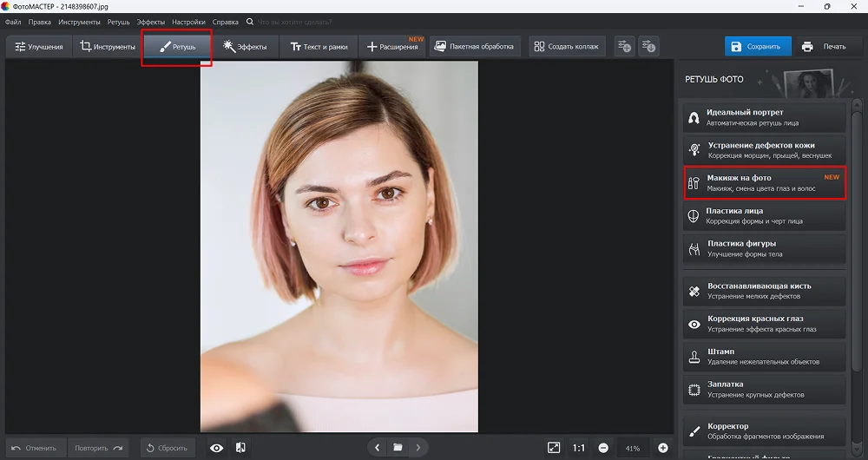The image size is (868, 460).
Task: Click the search field 'Что вы хотите сделать?'
Action: coord(294,23)
